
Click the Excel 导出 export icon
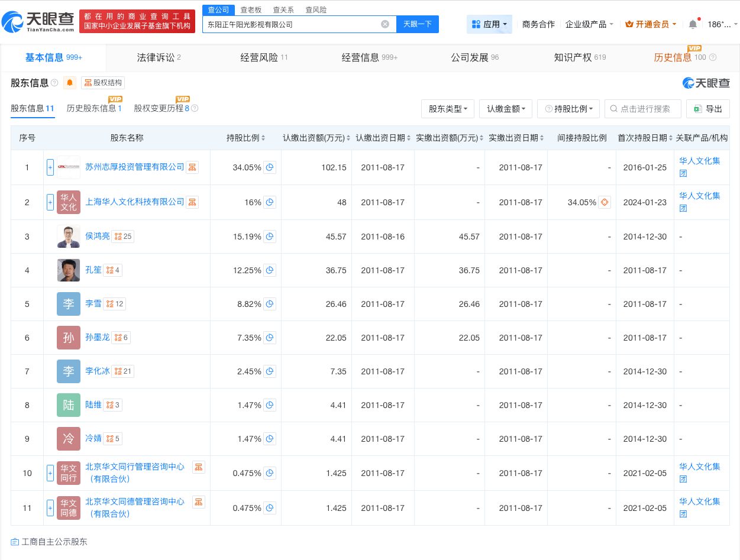click(699, 109)
